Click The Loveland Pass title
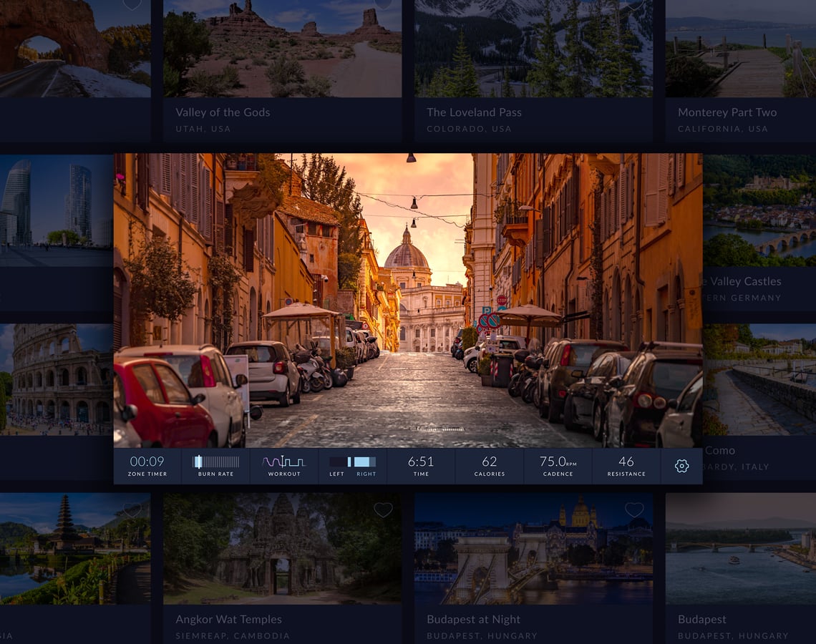The image size is (816, 644). [x=474, y=112]
